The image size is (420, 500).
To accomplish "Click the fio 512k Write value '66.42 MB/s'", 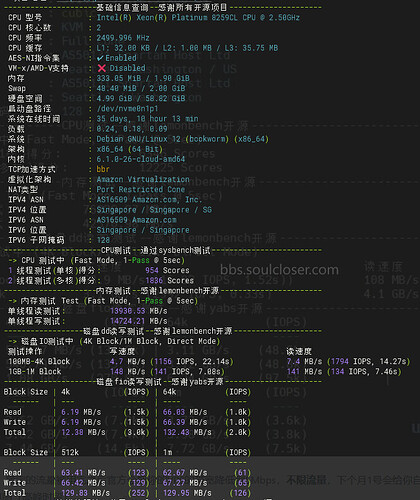I will (x=83, y=483).
